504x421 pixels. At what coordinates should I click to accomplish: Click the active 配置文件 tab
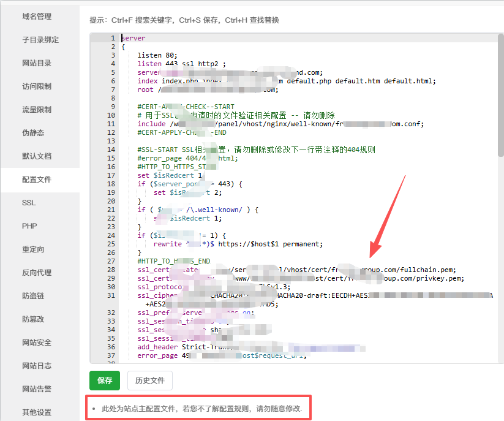point(37,180)
